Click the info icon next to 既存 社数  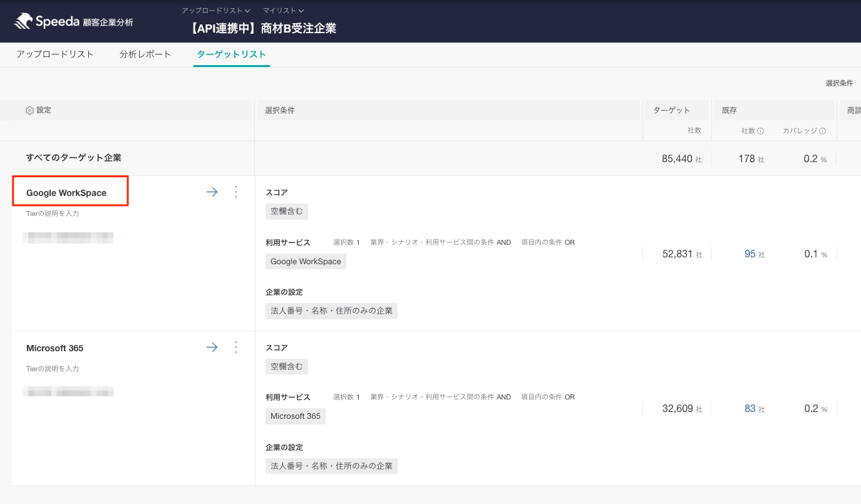761,131
